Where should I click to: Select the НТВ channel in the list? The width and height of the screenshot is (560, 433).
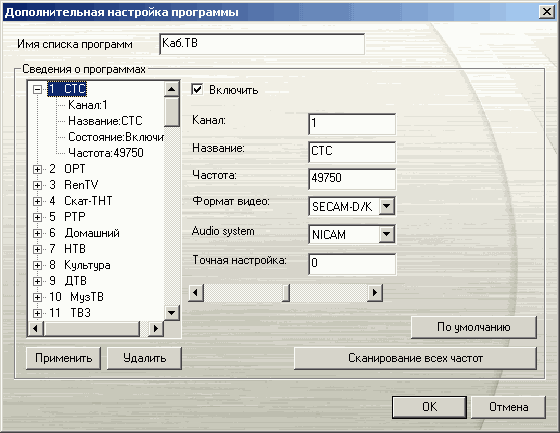click(68, 249)
